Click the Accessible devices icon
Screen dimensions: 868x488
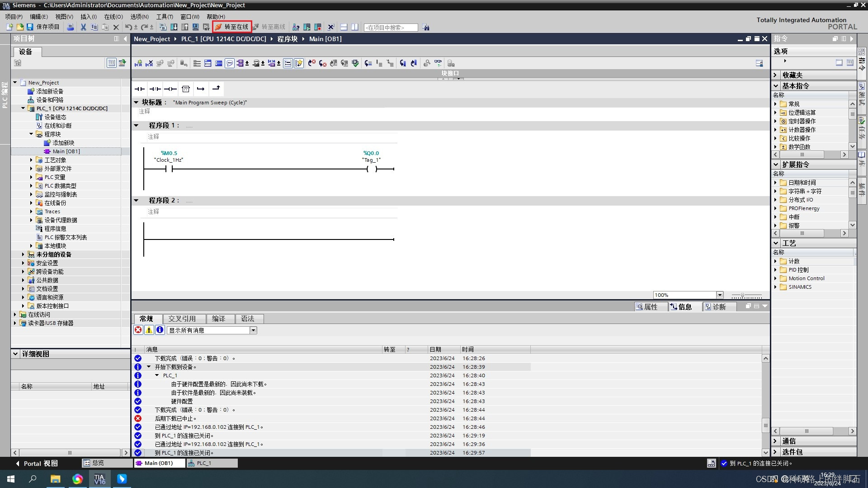tap(296, 27)
